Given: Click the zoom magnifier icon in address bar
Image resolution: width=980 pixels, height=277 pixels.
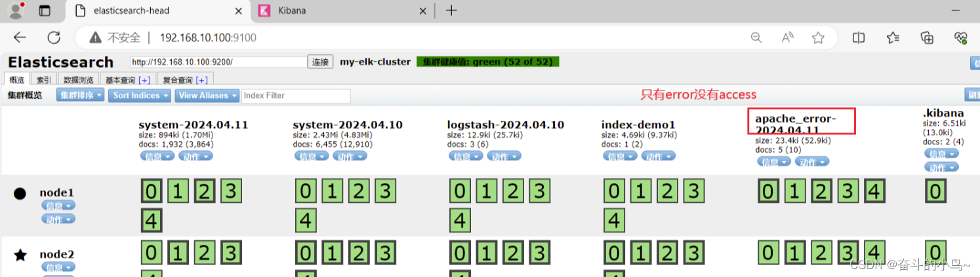Looking at the screenshot, I should pyautogui.click(x=756, y=37).
